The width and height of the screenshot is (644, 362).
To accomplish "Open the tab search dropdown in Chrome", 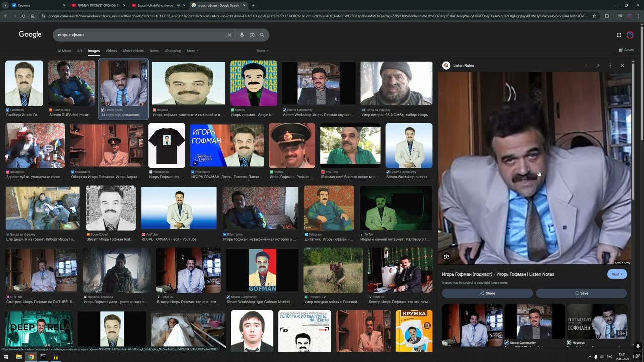I will 5,5.
